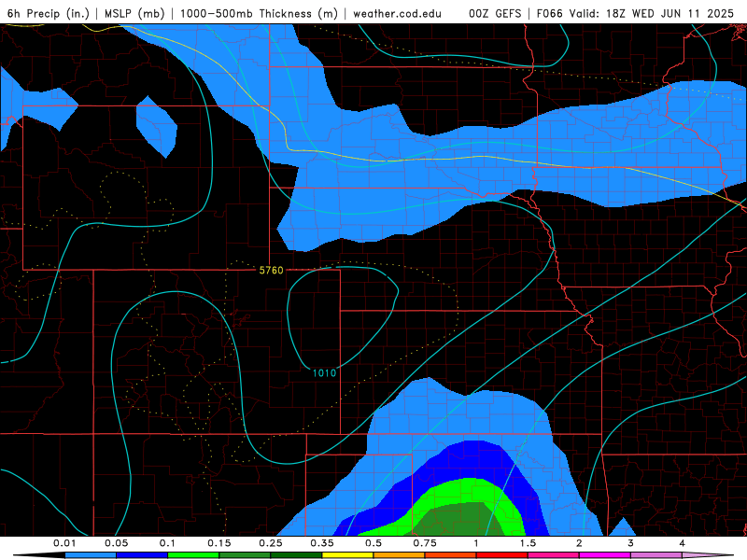Click the magenta 2–3 legend swatch

coord(605,555)
